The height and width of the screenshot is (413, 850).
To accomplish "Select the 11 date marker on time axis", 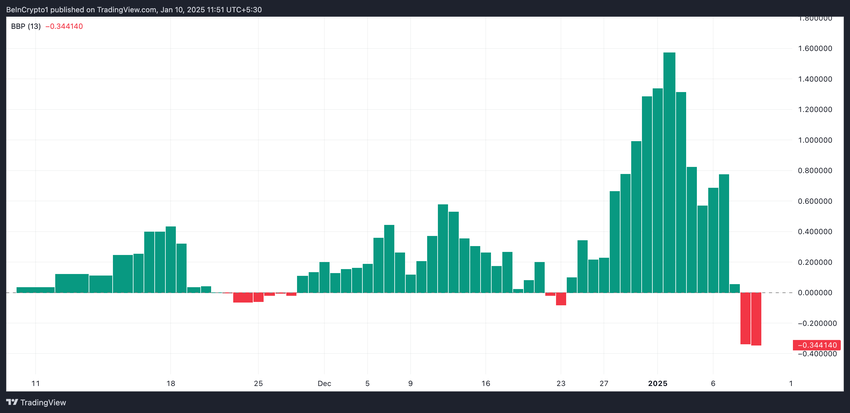I will click(x=36, y=384).
